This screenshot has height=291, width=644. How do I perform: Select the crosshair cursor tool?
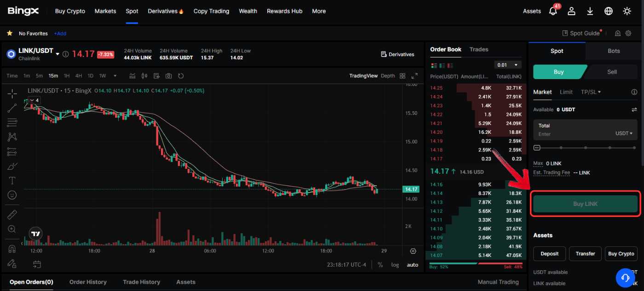(12, 93)
